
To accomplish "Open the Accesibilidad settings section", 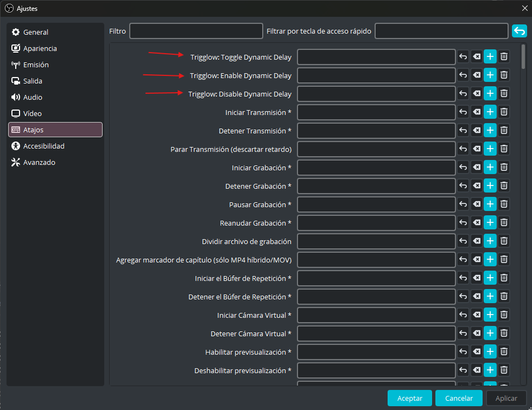I will coord(55,146).
